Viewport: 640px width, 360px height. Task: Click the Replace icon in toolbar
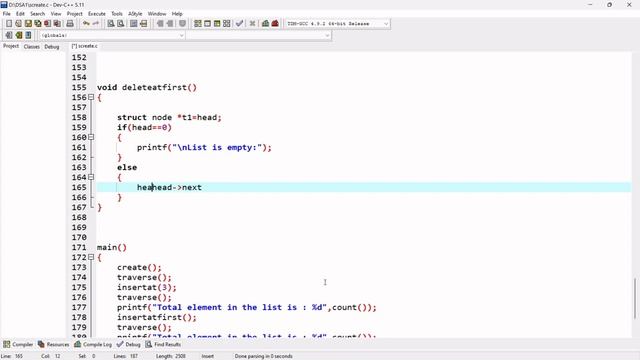click(120, 24)
